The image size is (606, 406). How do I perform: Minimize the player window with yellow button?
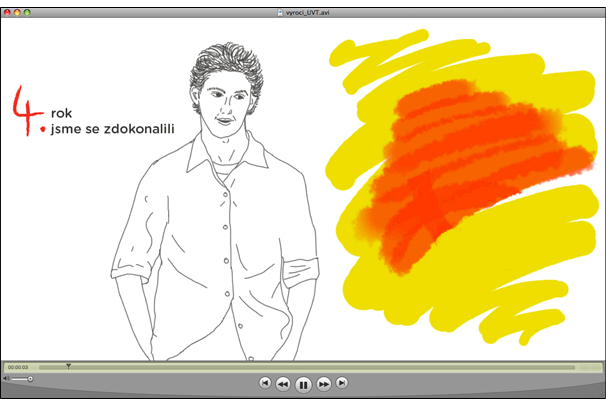click(18, 8)
